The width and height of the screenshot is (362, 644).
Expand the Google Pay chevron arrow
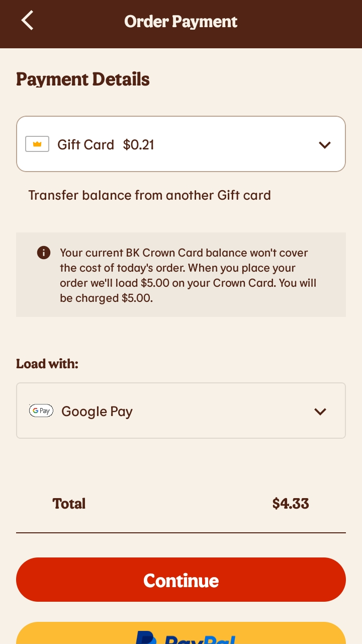pyautogui.click(x=320, y=412)
